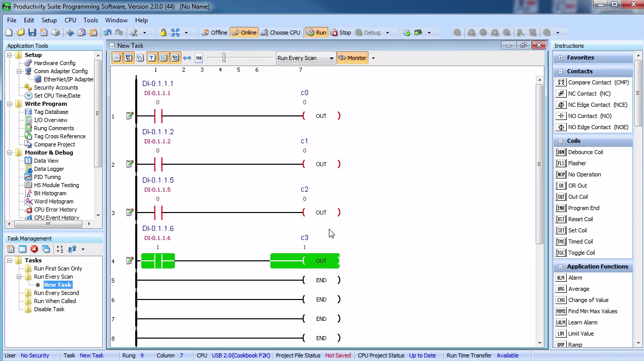Open the Setup menu

tap(49, 20)
